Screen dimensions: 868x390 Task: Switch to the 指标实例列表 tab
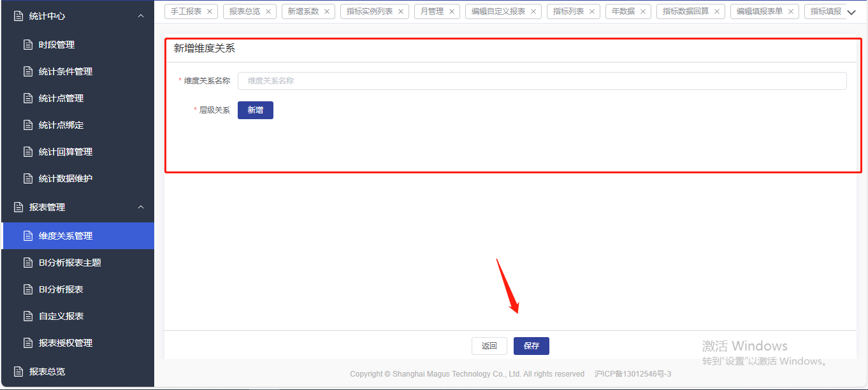point(370,11)
